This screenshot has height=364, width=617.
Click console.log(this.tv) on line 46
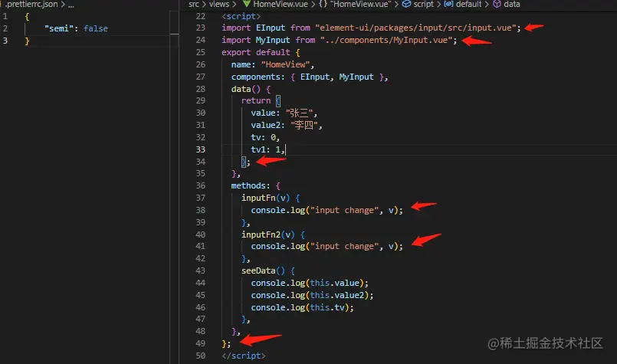[x=302, y=307]
